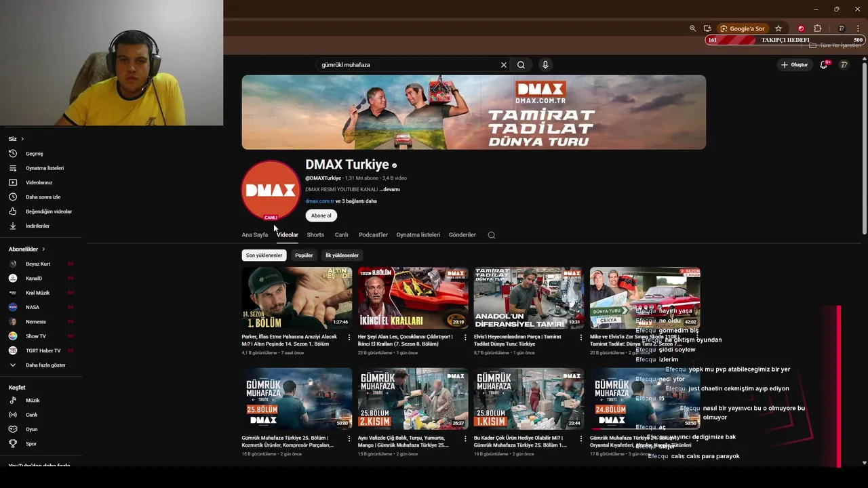
Task: Open three-dot menu for Parker video
Action: 349,337
